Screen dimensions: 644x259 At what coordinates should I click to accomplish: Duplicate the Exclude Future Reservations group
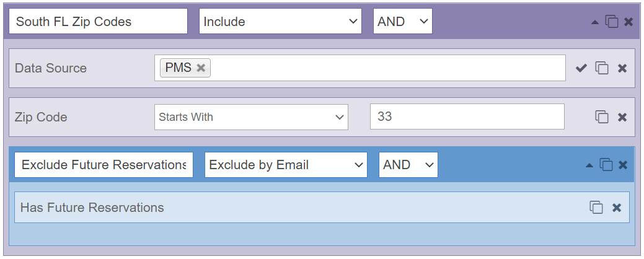(606, 165)
